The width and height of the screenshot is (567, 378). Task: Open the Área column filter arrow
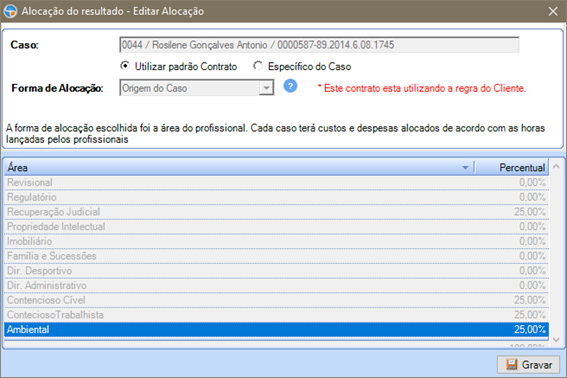coord(465,167)
